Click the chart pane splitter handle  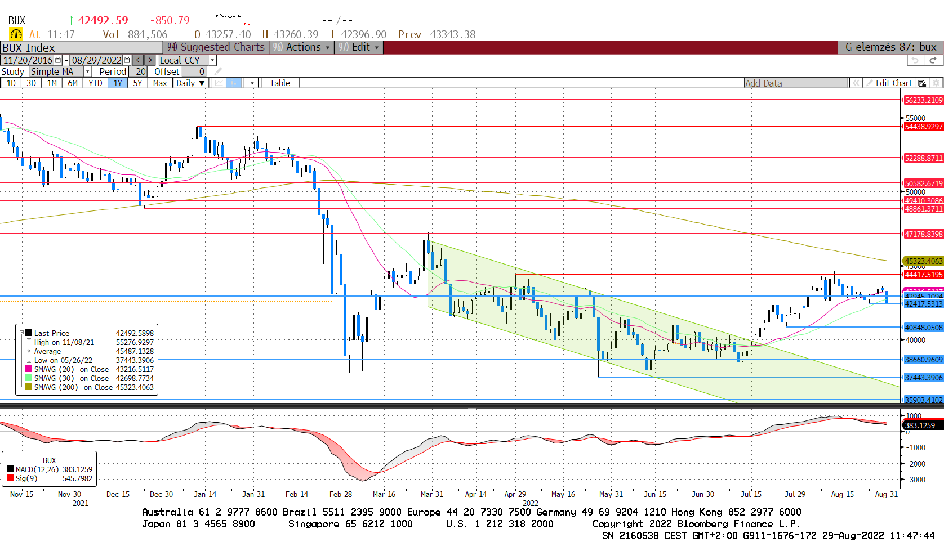[472, 406]
